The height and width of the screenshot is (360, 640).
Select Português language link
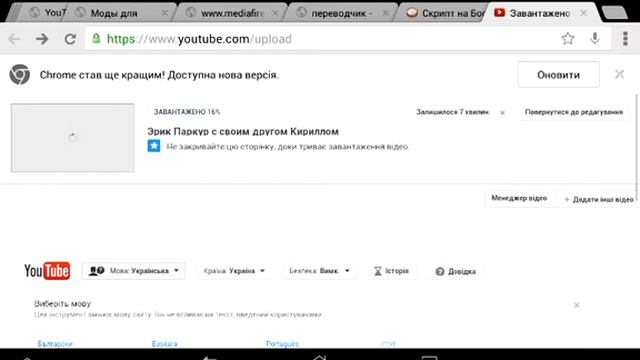click(282, 344)
